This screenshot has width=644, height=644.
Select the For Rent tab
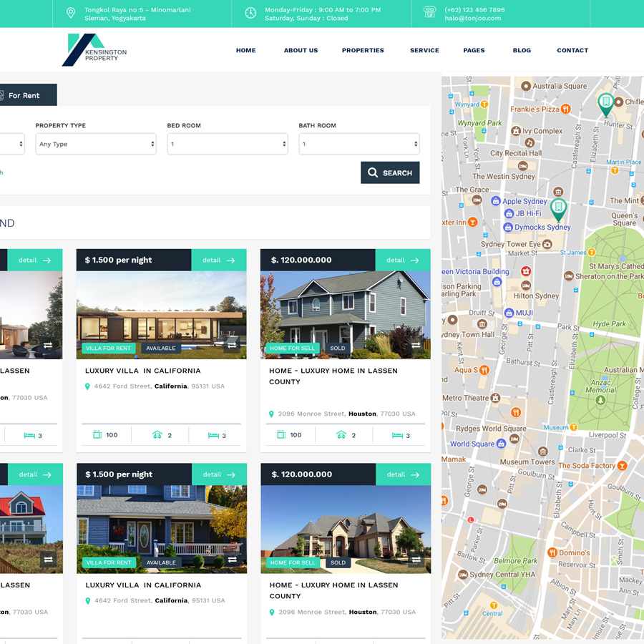pyautogui.click(x=27, y=95)
